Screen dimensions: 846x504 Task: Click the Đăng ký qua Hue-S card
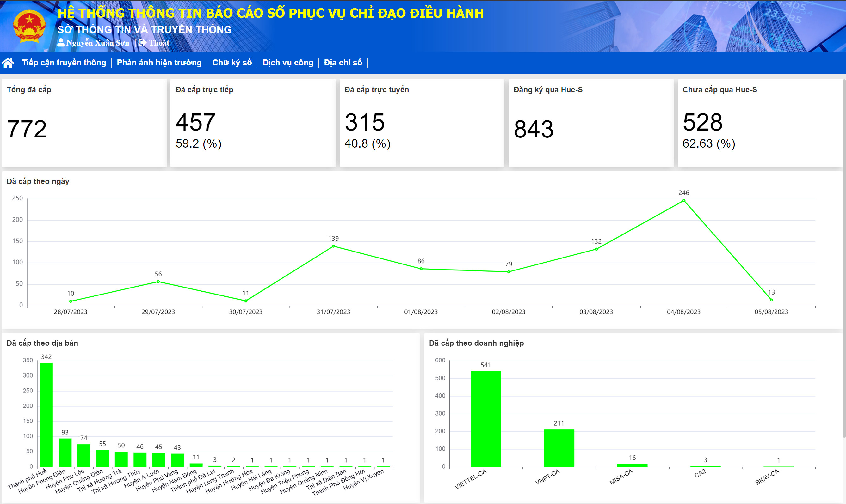pos(590,123)
